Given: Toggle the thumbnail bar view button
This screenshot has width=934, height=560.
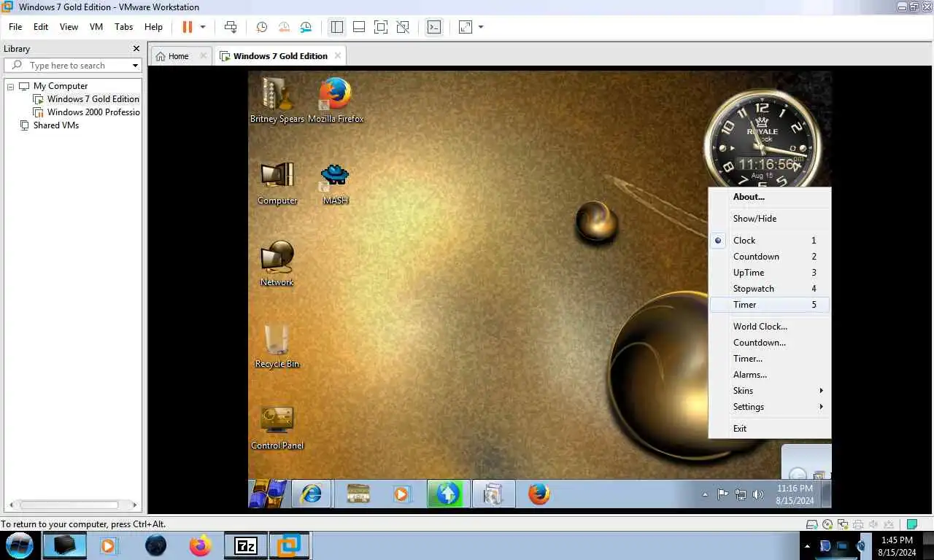Looking at the screenshot, I should click(359, 27).
